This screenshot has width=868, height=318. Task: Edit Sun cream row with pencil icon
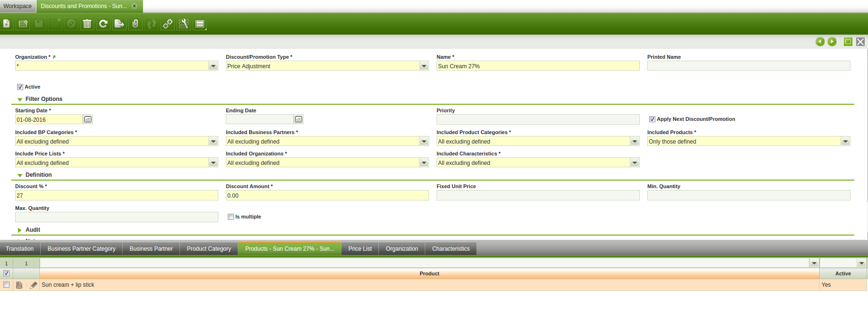click(x=33, y=285)
